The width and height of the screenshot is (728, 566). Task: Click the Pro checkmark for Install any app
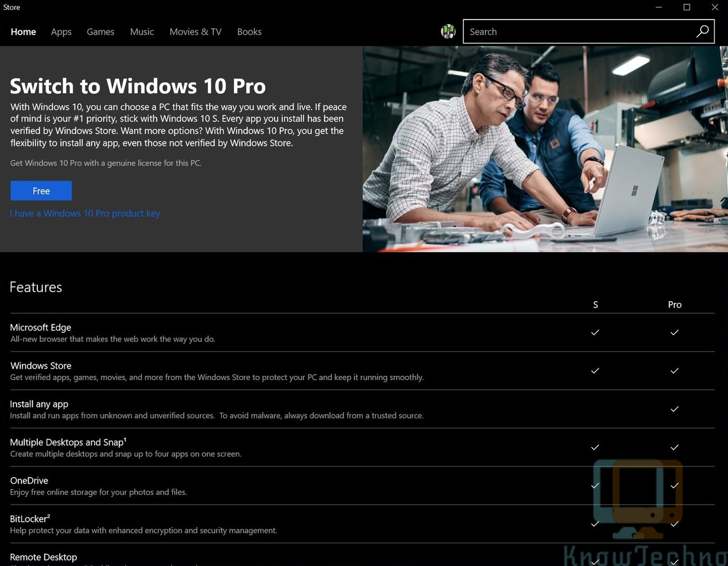pyautogui.click(x=675, y=409)
